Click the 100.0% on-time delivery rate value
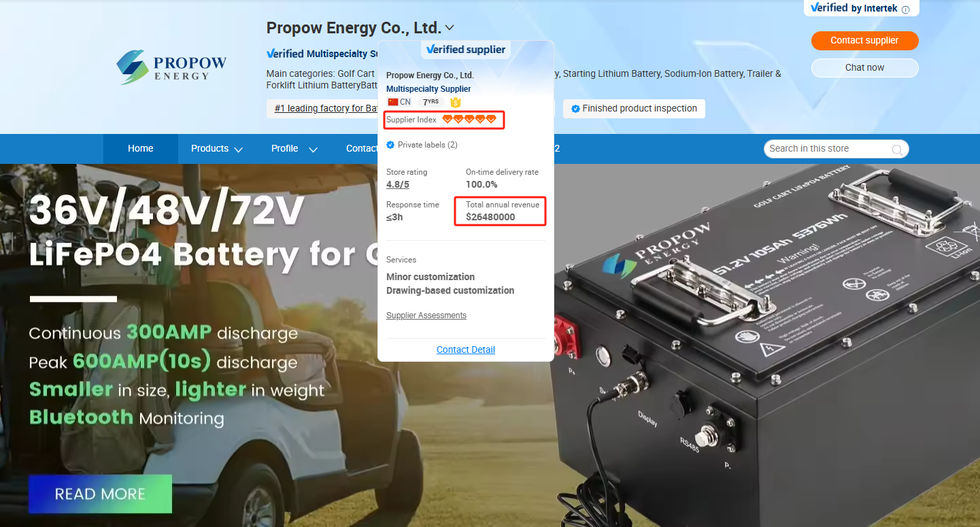 [x=481, y=184]
